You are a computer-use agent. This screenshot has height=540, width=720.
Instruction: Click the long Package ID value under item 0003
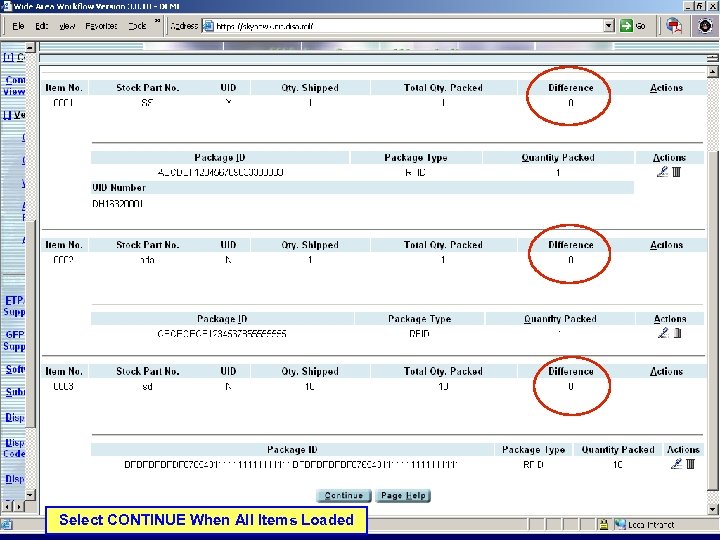291,464
